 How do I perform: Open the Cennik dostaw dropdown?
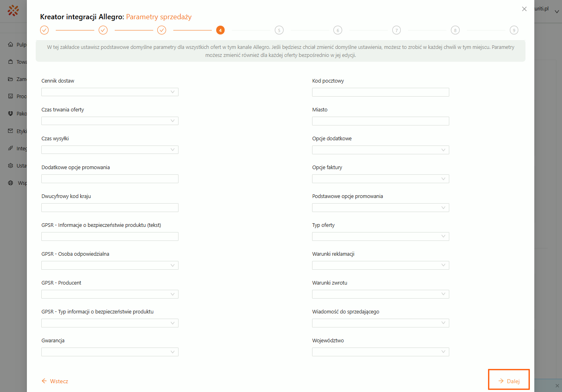pyautogui.click(x=110, y=92)
